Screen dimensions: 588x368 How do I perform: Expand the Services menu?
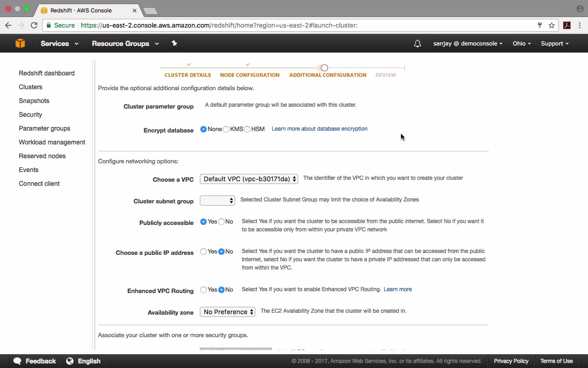(59, 44)
